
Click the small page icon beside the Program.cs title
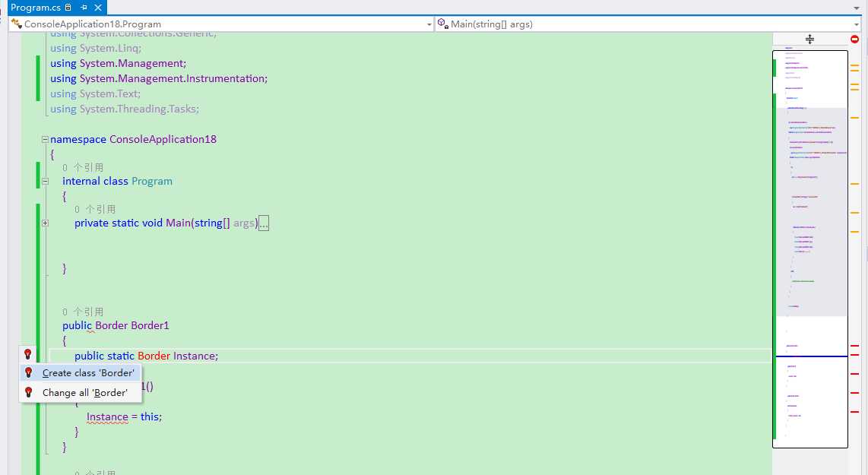68,8
